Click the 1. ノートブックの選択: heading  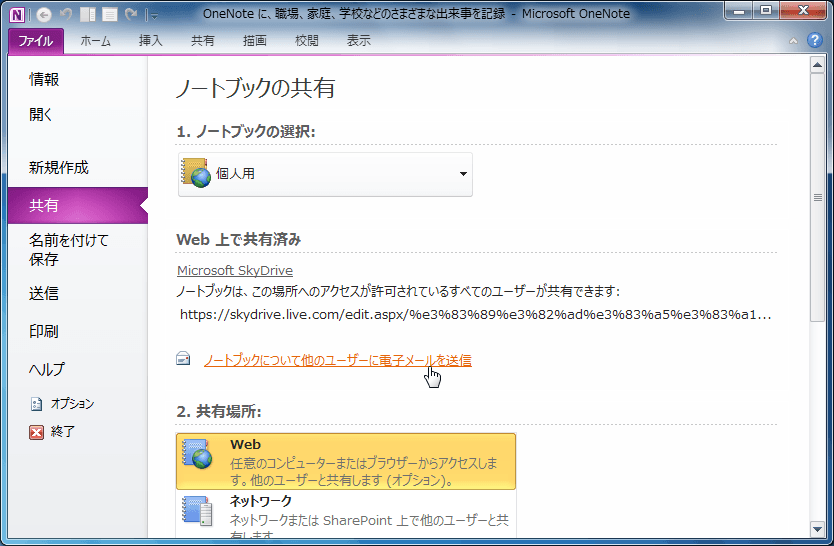[246, 131]
